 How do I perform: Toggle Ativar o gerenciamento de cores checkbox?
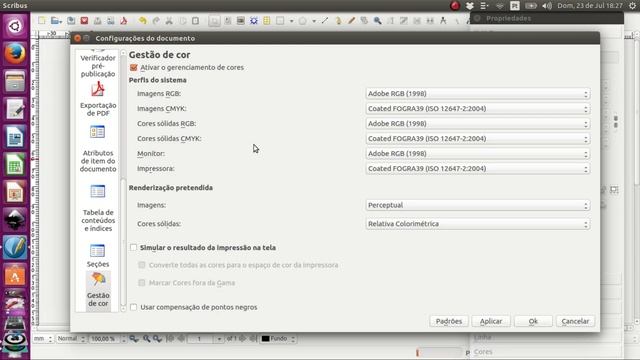[133, 67]
